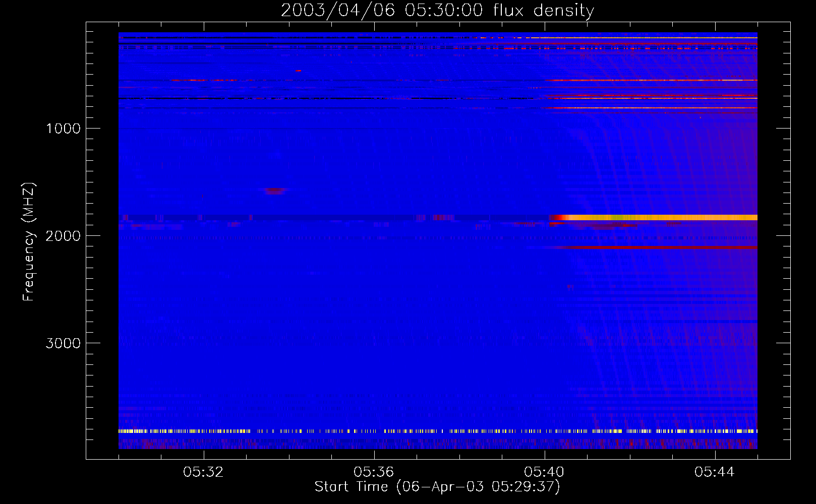Click the bright orange emission band near 1800 MHz
This screenshot has width=816, height=504.
click(x=653, y=217)
